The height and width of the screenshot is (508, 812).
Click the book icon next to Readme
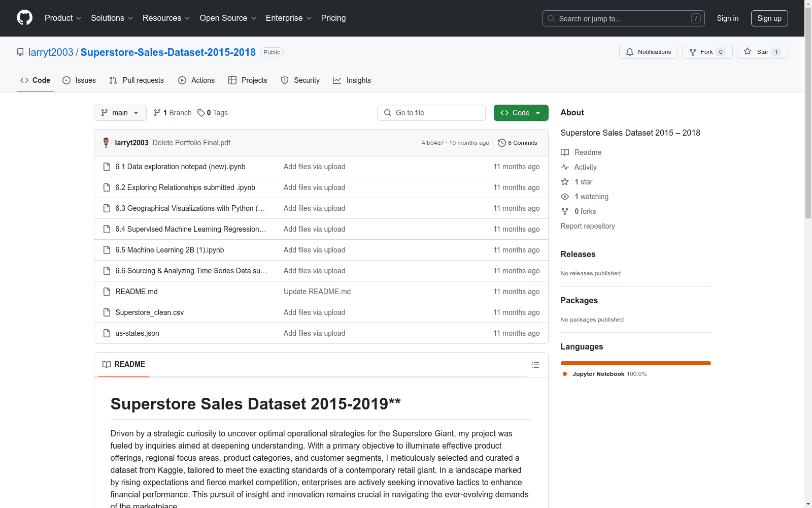tap(565, 152)
